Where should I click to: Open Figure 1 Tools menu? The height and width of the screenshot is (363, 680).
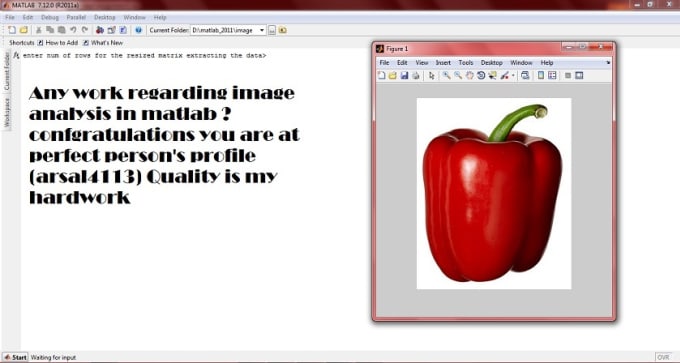pyautogui.click(x=466, y=63)
